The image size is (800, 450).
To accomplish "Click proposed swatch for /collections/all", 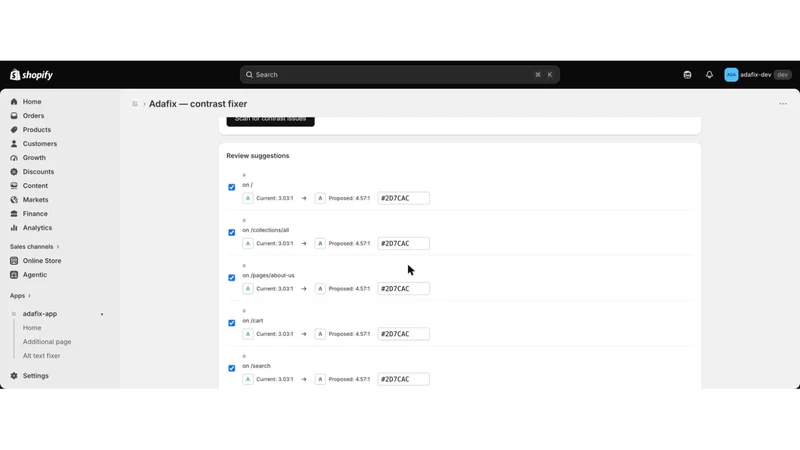I will (320, 244).
